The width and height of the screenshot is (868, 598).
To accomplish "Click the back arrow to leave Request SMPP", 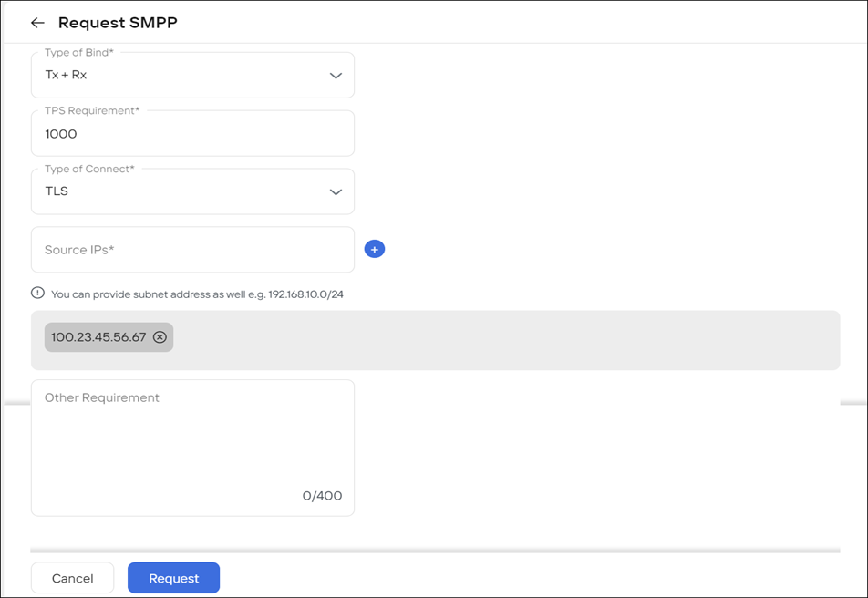I will pos(36,22).
